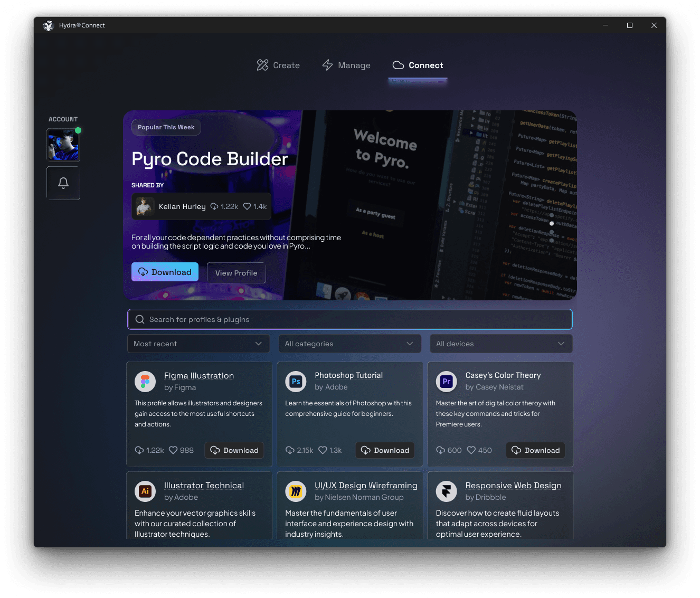The image size is (700, 598).
Task: Click the Manage lightning bolt icon
Action: [x=328, y=65]
